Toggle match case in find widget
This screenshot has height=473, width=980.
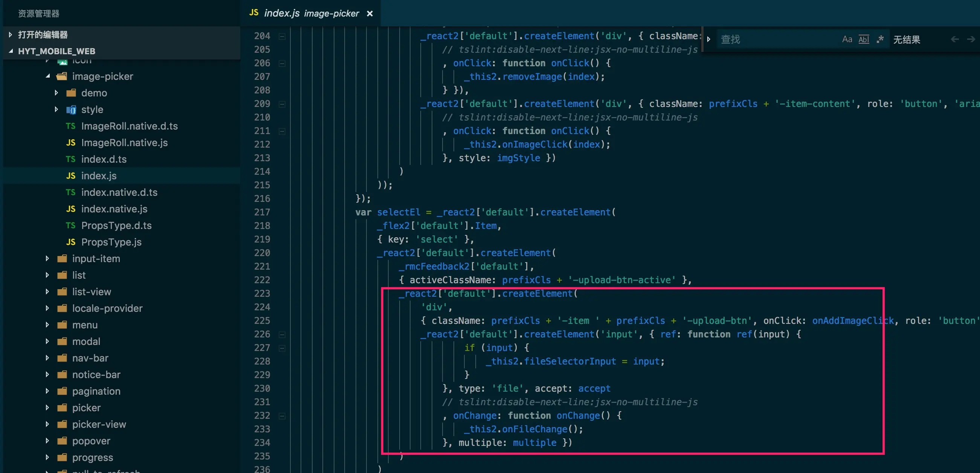click(x=846, y=39)
